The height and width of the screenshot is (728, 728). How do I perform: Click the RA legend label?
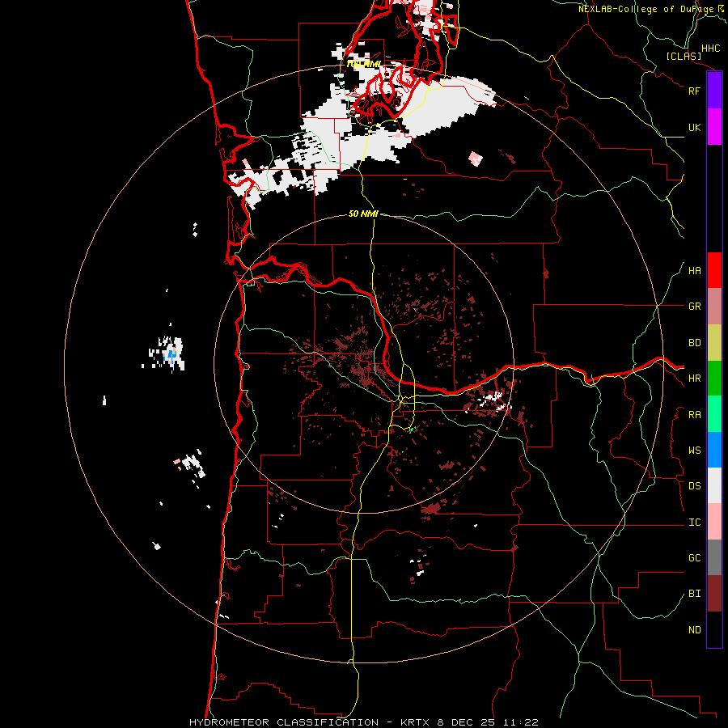(694, 415)
